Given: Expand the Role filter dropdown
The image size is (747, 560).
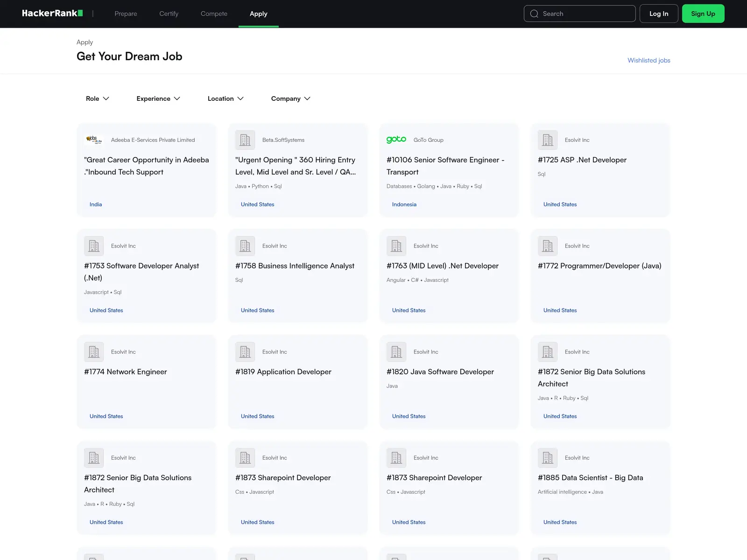Looking at the screenshot, I should 97,98.
